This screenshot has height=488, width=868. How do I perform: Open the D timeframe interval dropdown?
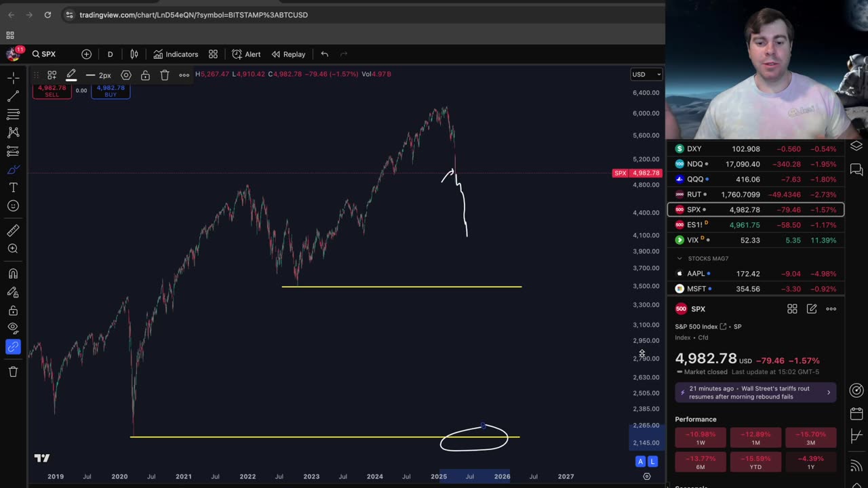coord(110,54)
